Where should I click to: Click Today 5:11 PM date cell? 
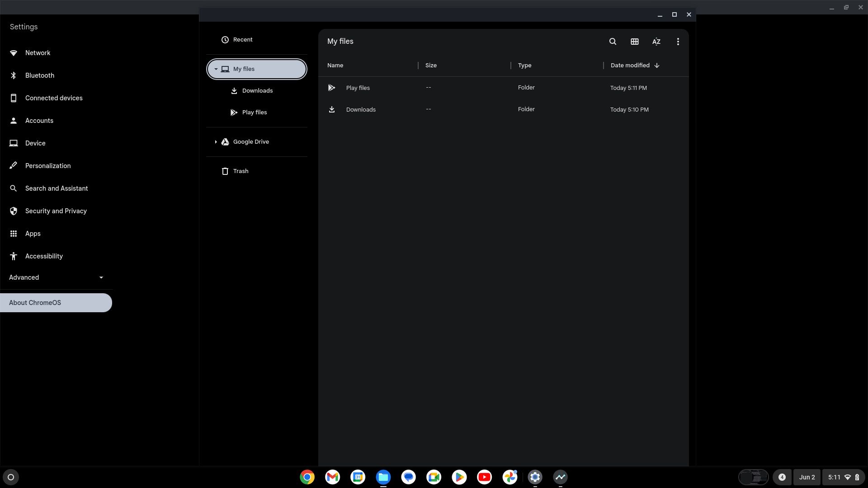coord(628,88)
